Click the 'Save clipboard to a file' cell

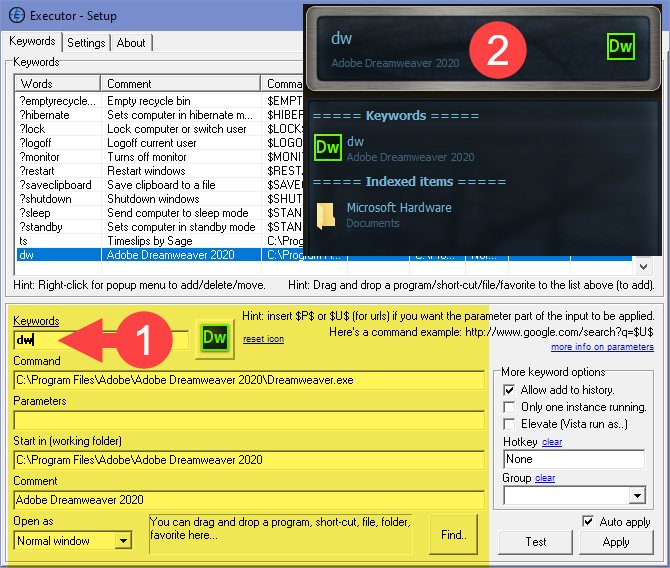[x=181, y=185]
